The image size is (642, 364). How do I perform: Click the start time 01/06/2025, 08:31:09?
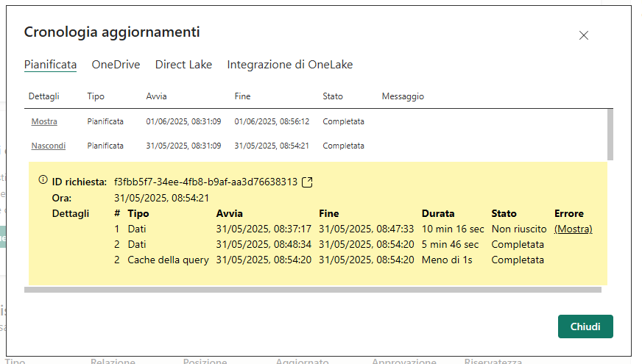pos(183,121)
